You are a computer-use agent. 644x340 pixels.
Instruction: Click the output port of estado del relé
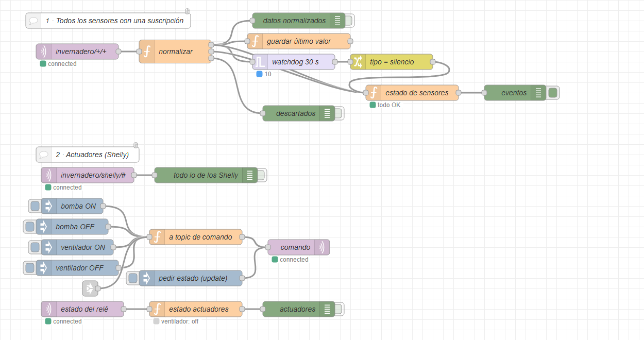click(x=124, y=309)
